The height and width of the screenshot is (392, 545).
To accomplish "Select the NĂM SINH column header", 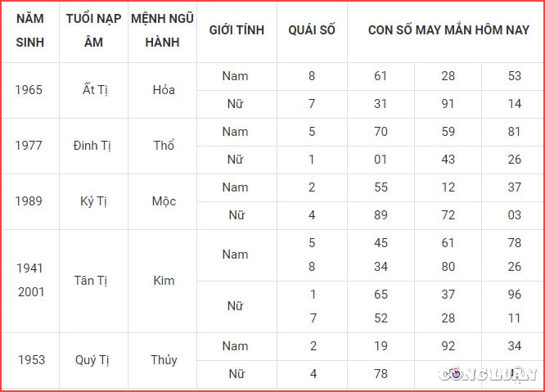I will coord(30,30).
